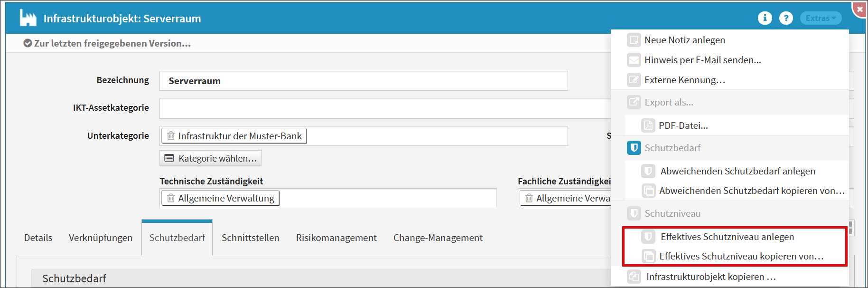This screenshot has width=868, height=288.
Task: Click the note icon beside Neue Notiz anlegen
Action: point(634,40)
